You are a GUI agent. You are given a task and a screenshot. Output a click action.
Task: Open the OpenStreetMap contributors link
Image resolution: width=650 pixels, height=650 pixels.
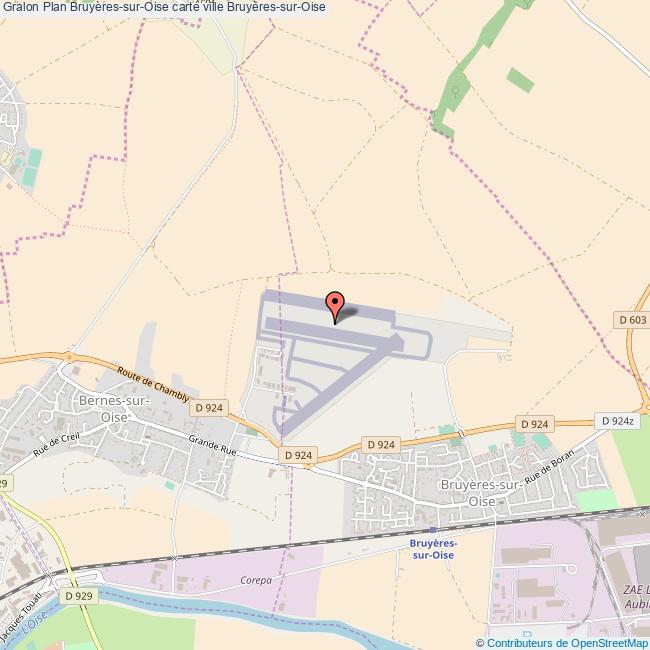click(562, 643)
